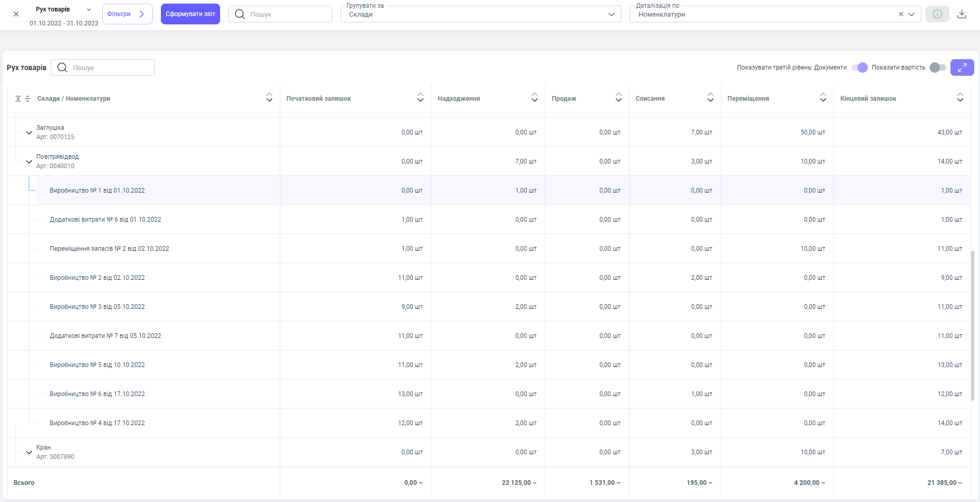980x502 pixels.
Task: Sort the Продаж column
Action: pos(618,98)
